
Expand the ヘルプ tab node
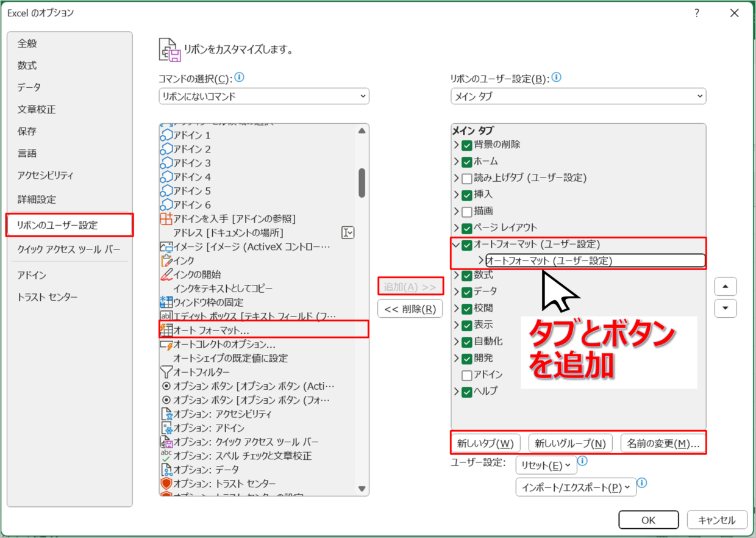[456, 391]
